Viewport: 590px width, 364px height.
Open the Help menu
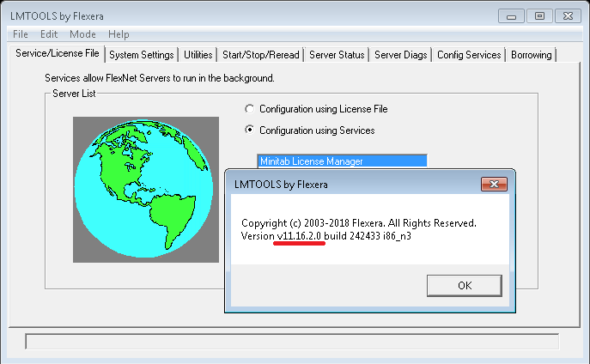pos(119,34)
